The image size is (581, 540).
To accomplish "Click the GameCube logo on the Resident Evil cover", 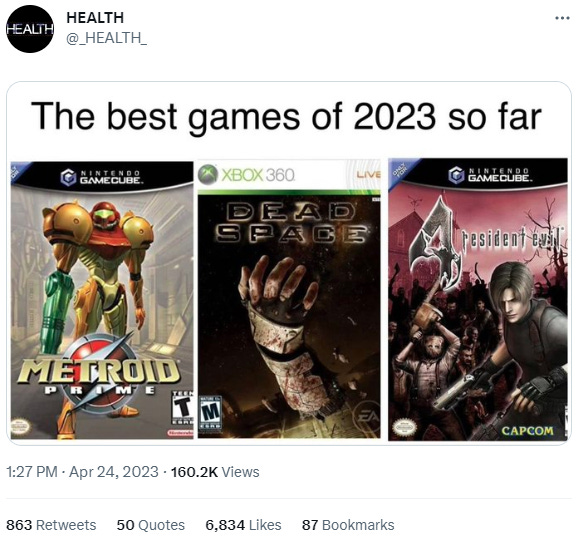I will tap(489, 175).
